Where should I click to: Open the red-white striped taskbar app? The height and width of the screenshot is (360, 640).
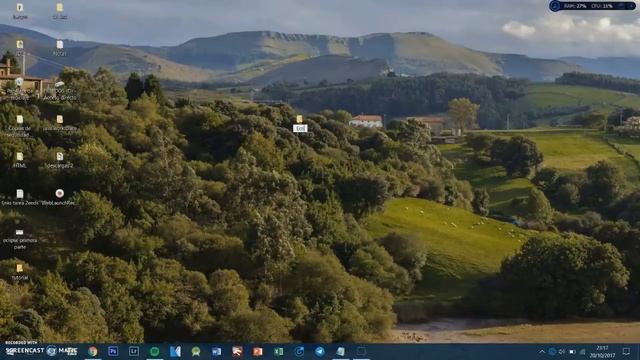(x=237, y=351)
